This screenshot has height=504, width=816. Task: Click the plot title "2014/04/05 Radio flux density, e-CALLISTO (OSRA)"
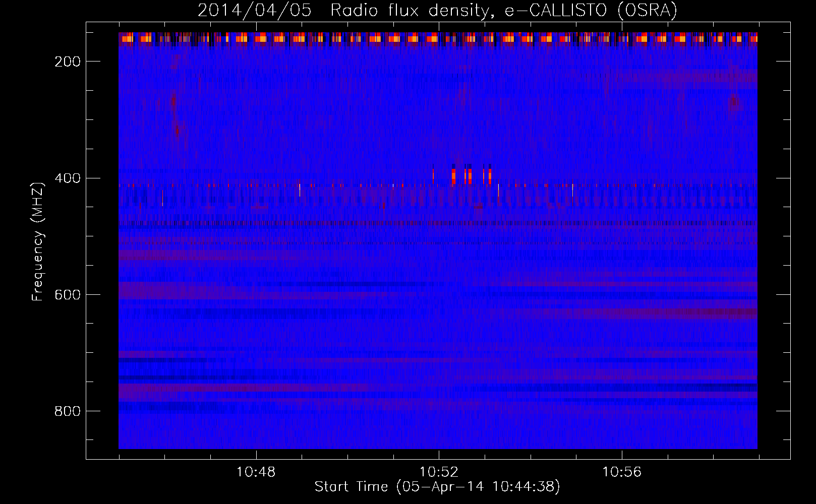coord(437,10)
